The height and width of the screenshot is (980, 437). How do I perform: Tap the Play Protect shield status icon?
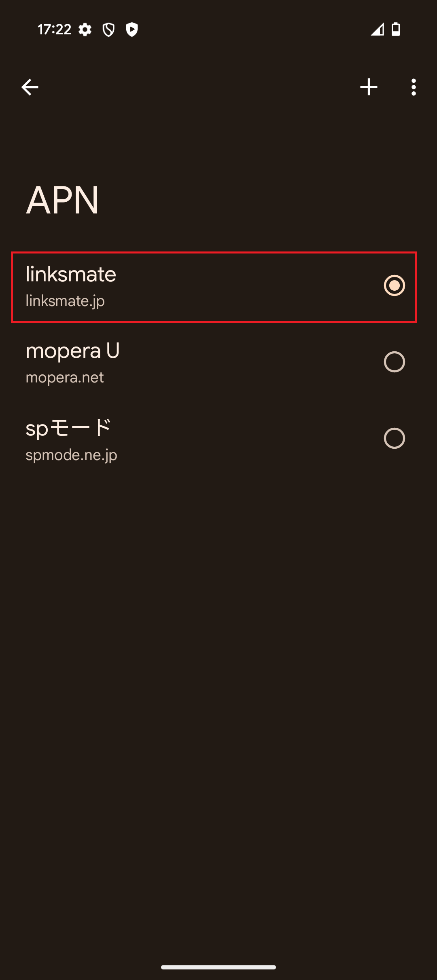[132, 30]
